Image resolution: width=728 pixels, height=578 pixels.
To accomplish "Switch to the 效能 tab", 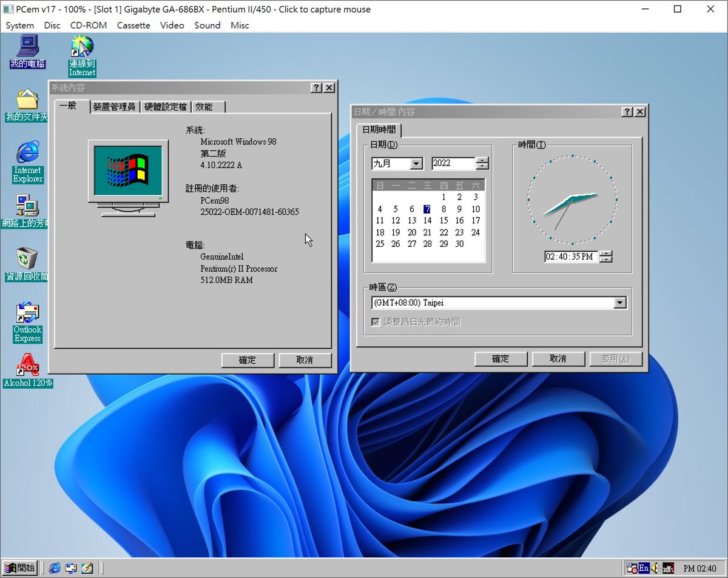I will coord(209,107).
